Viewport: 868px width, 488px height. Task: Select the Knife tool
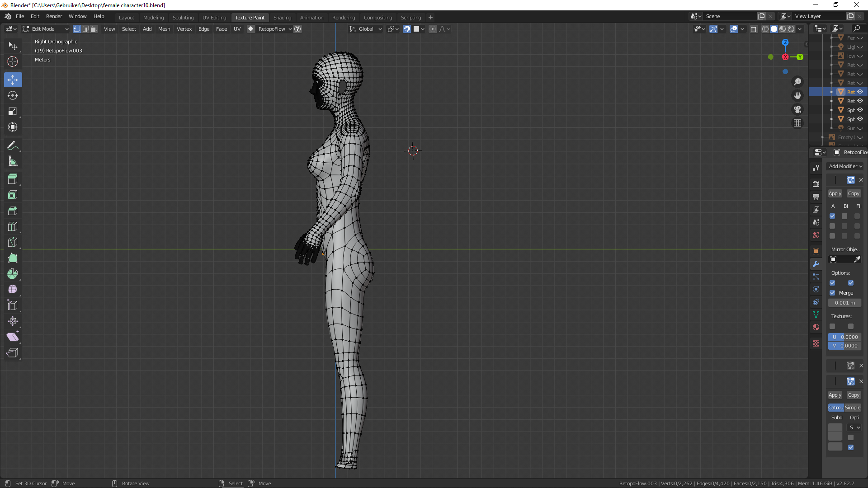coord(13,242)
